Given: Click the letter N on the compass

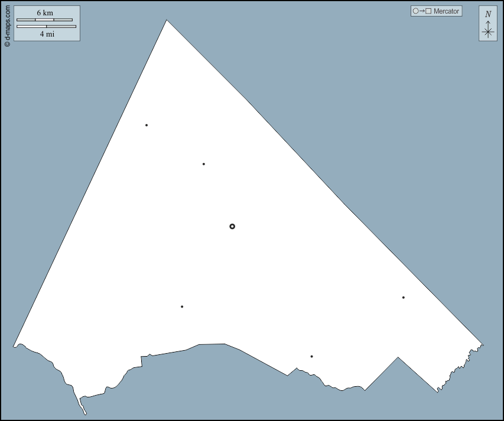Looking at the screenshot, I should (x=488, y=14).
